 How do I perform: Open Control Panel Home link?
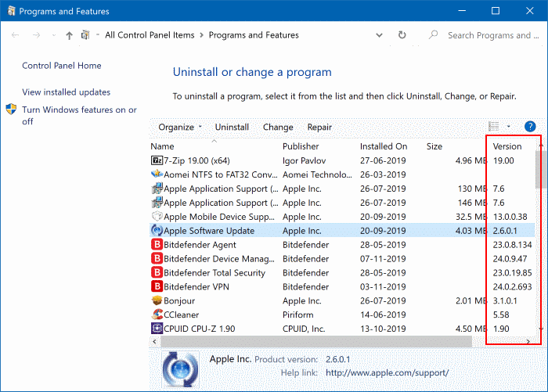click(x=62, y=66)
